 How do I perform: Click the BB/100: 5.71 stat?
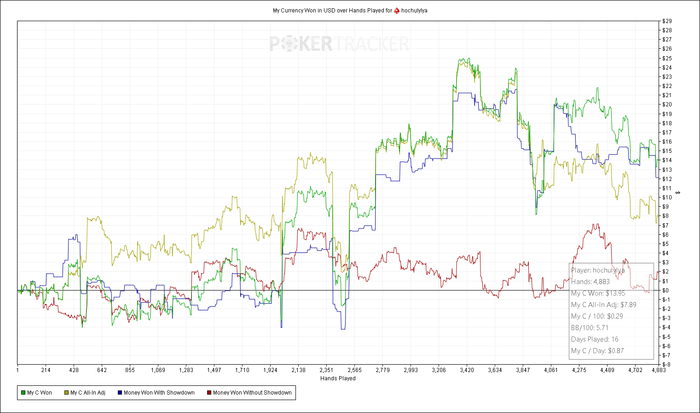pos(590,328)
